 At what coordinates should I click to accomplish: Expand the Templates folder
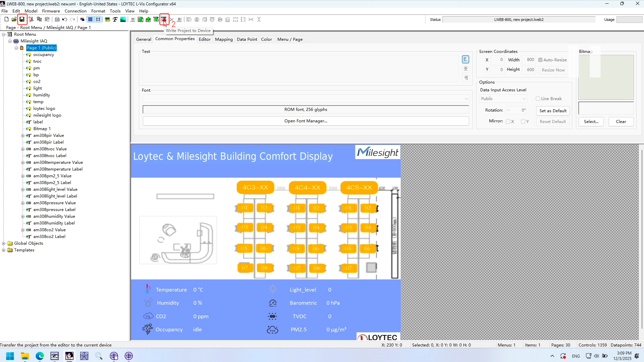tap(4, 250)
